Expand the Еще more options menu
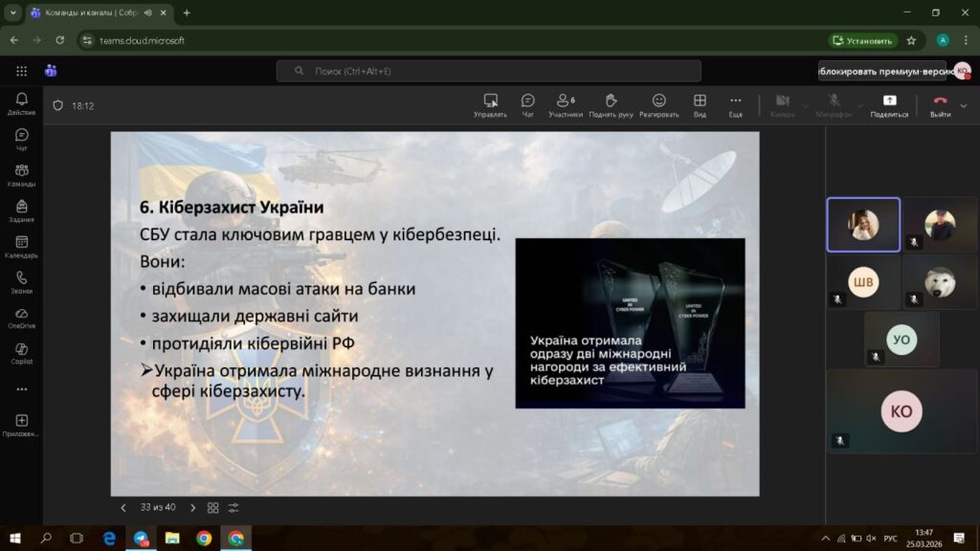The height and width of the screenshot is (551, 980). (x=735, y=104)
